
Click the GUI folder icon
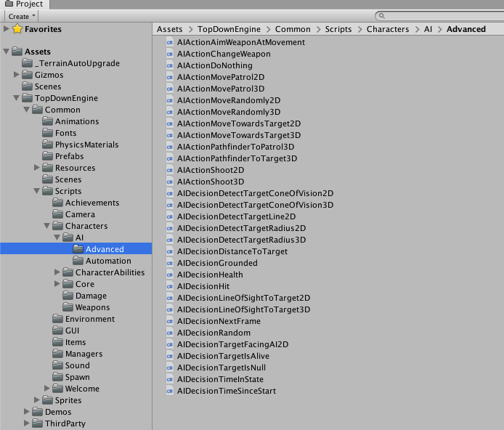[58, 330]
